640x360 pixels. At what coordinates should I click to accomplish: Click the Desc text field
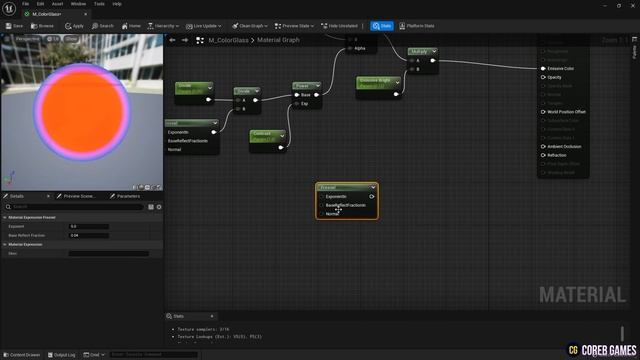[x=109, y=253]
